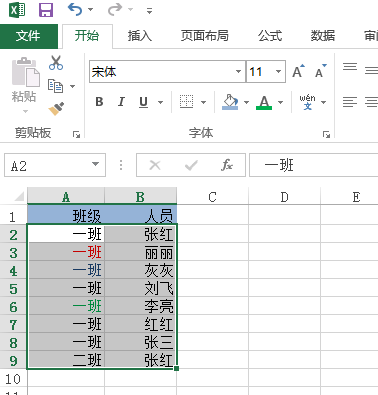The width and height of the screenshot is (378, 395).
Task: Open the 文件 menu tab
Action: [x=28, y=36]
